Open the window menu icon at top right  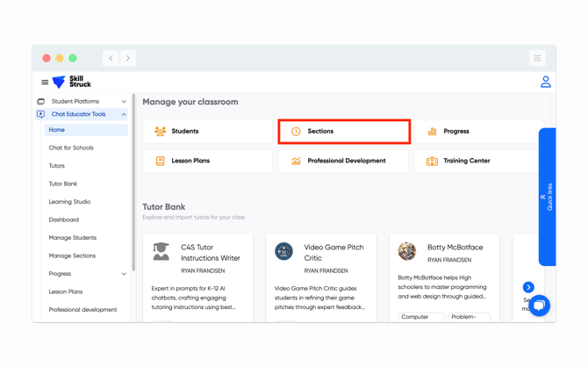coord(537,58)
